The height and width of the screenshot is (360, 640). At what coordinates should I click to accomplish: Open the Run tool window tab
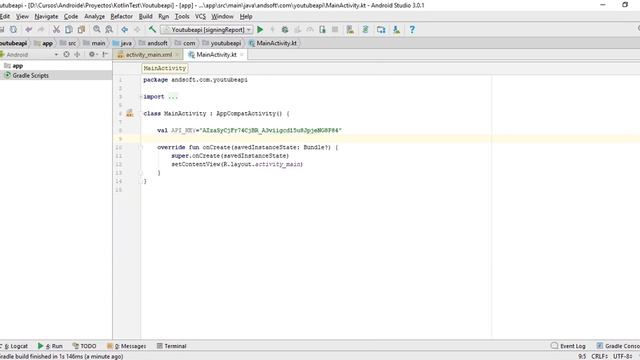50,346
